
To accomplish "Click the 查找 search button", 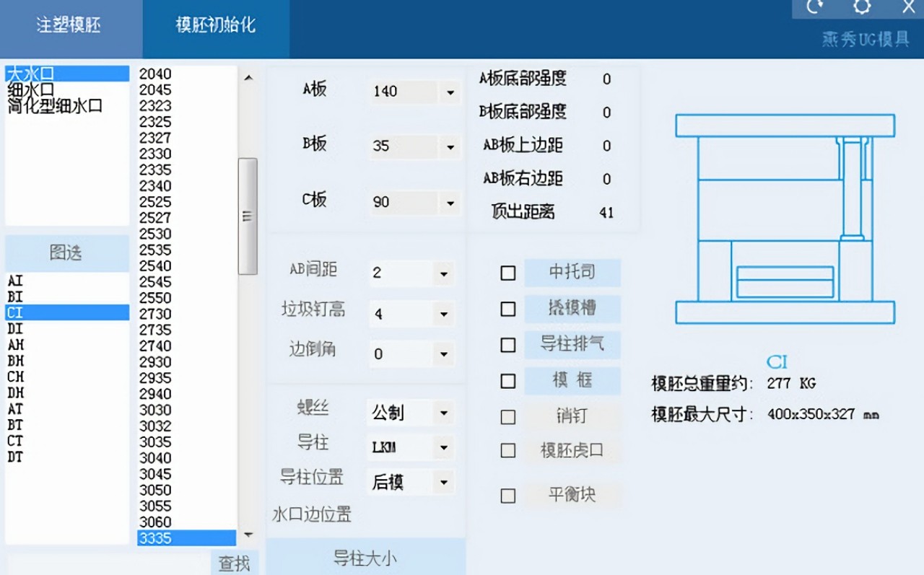I will pos(234,563).
